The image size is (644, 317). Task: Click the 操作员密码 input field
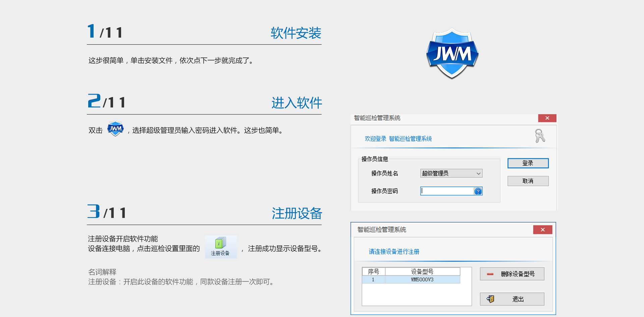tap(447, 191)
